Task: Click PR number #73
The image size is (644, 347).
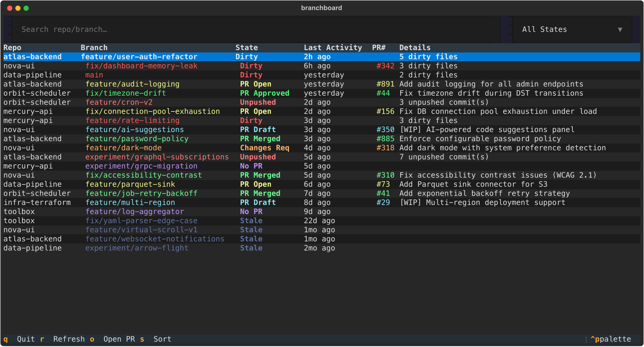Action: point(383,184)
